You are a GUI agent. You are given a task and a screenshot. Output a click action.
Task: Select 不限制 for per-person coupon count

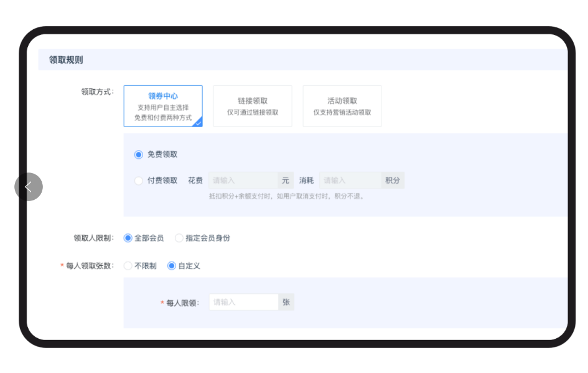pos(128,266)
